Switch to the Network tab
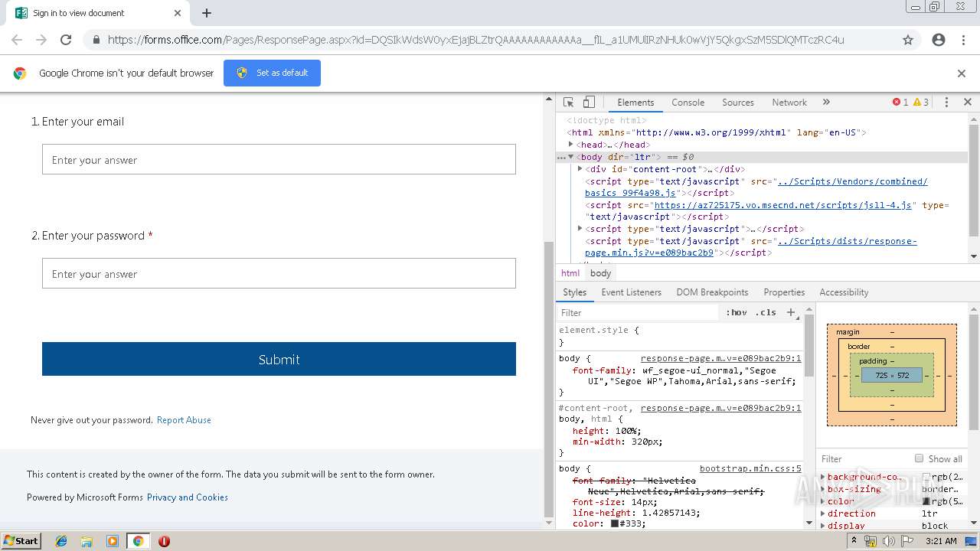 click(789, 102)
